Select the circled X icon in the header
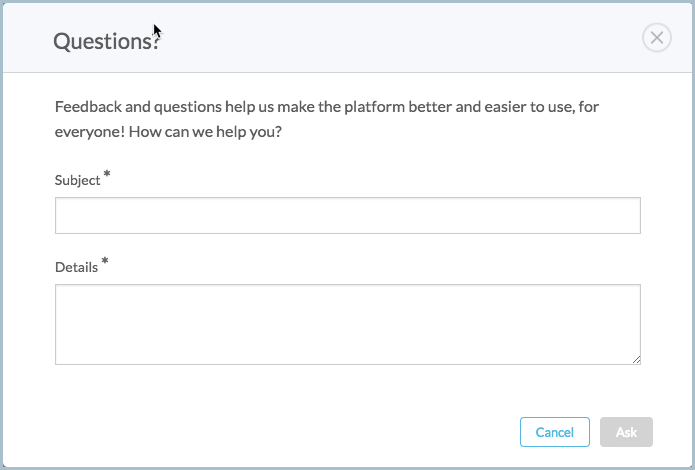 click(x=656, y=38)
